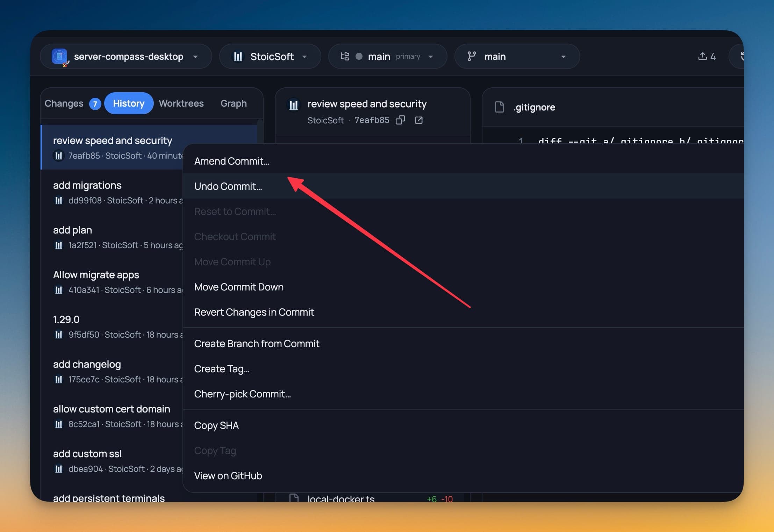Copy the 7eafb85 SHA with the copy icon
Image resolution: width=774 pixels, height=532 pixels.
point(400,120)
